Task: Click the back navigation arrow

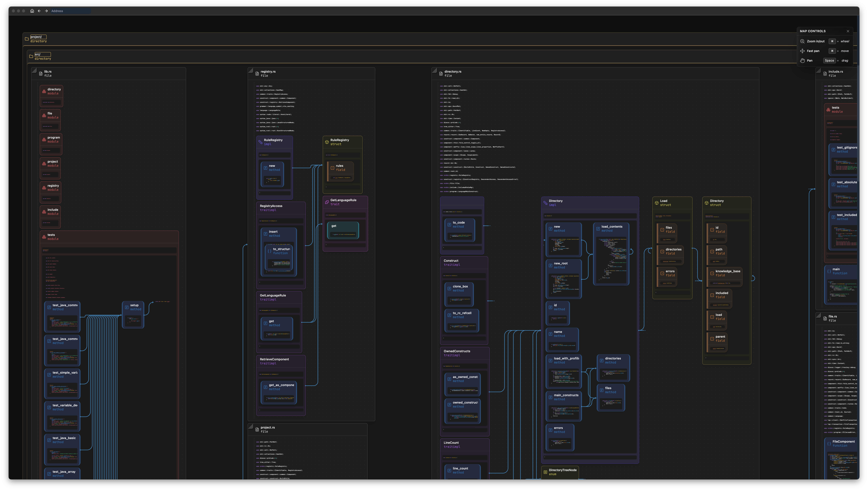Action: tap(39, 11)
